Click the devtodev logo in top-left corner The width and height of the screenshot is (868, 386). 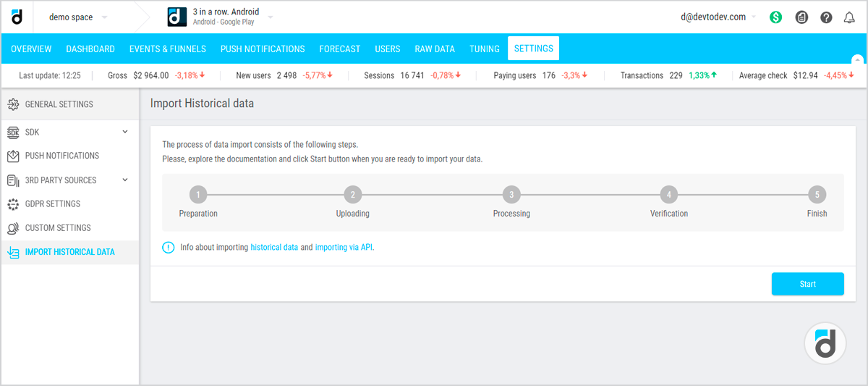pos(17,17)
